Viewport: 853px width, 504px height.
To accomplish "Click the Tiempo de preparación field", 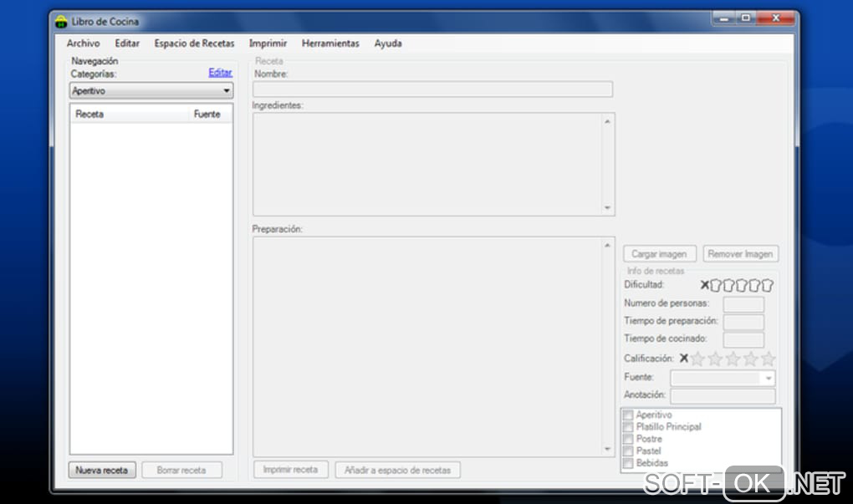I will (743, 322).
